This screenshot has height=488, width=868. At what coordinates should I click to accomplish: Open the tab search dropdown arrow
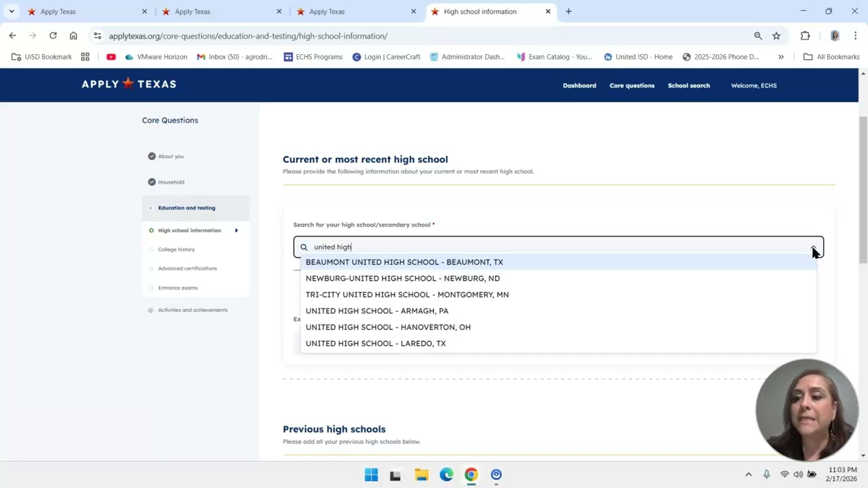point(12,12)
